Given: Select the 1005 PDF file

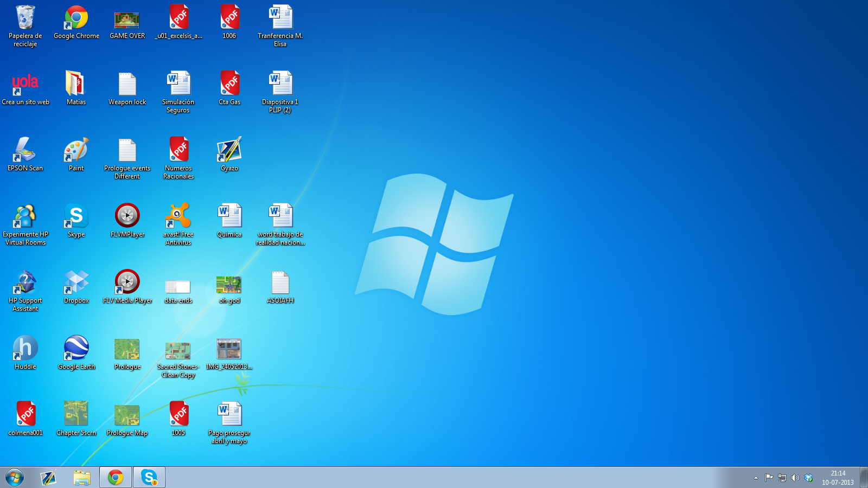Looking at the screenshot, I should pyautogui.click(x=178, y=420).
